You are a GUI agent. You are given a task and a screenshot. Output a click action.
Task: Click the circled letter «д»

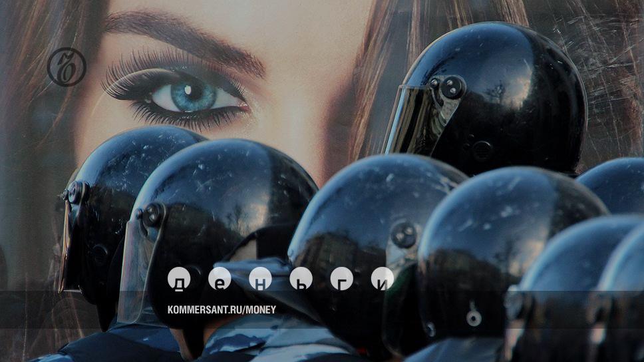pyautogui.click(x=178, y=279)
